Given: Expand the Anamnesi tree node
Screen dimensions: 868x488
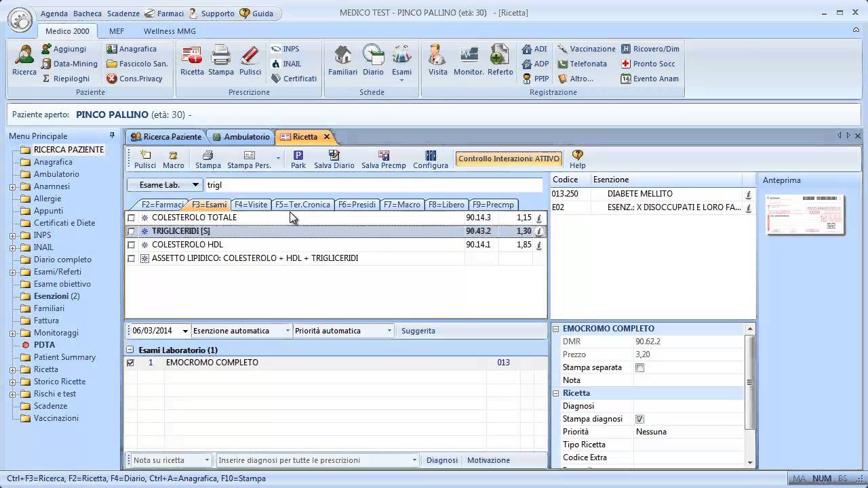Looking at the screenshot, I should (x=13, y=186).
